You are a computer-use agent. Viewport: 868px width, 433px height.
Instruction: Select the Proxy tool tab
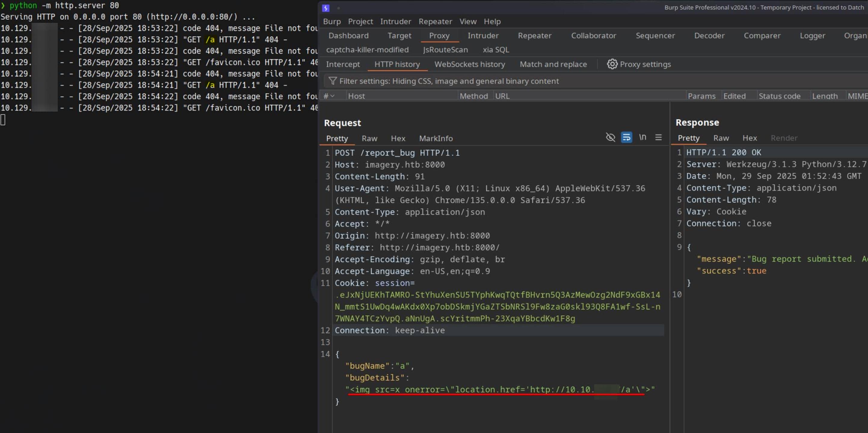coord(439,36)
